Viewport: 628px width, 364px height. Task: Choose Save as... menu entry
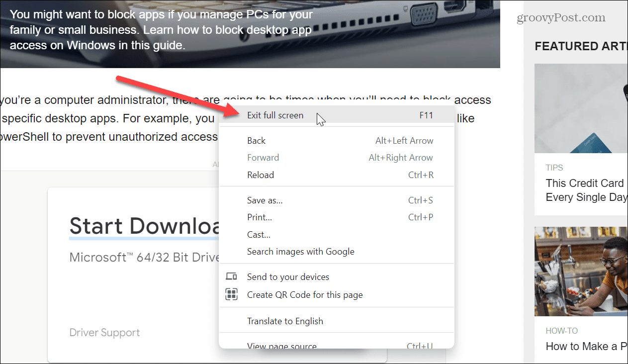click(x=337, y=200)
